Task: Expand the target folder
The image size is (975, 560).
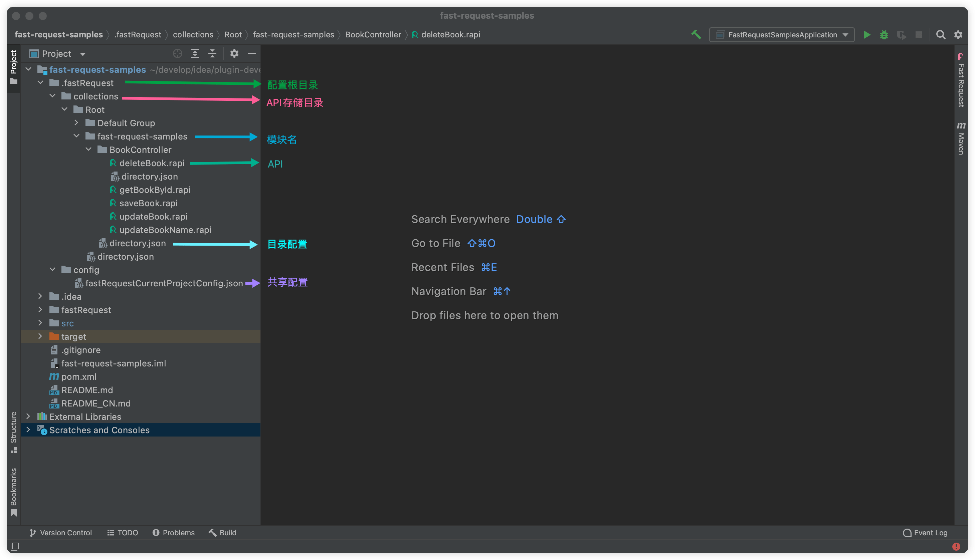Action: click(40, 336)
